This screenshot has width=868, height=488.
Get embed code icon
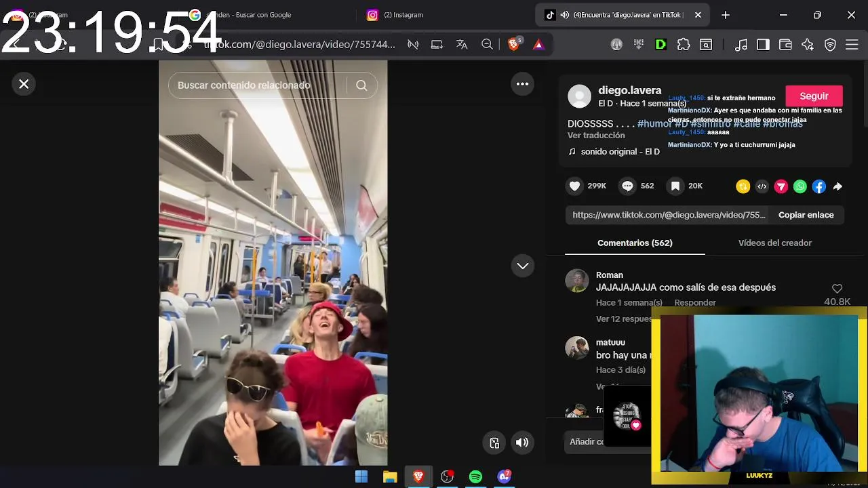pyautogui.click(x=762, y=186)
